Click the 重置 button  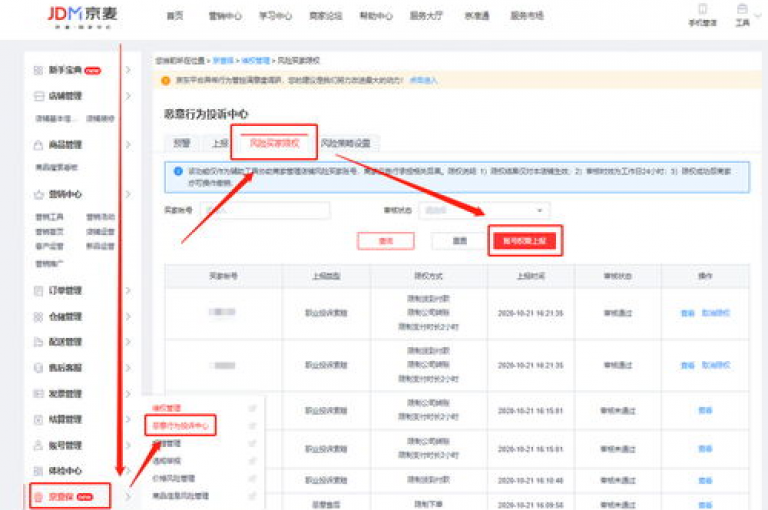tap(459, 241)
